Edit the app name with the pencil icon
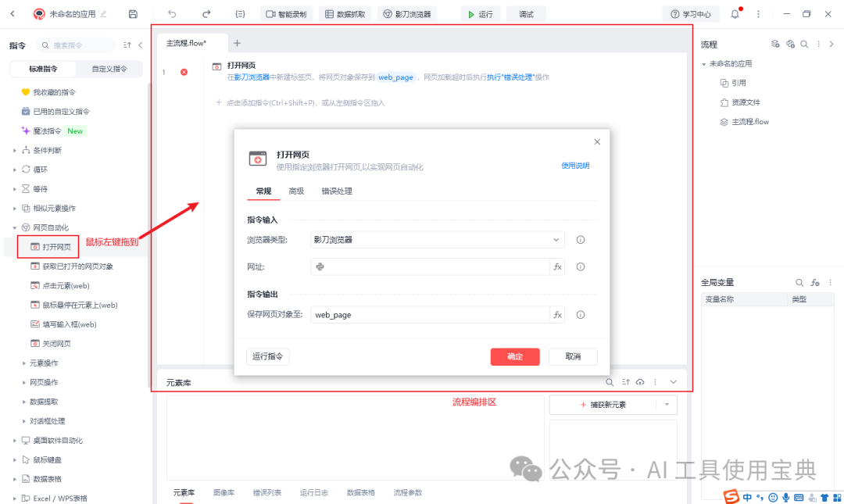The image size is (844, 504). [103, 14]
